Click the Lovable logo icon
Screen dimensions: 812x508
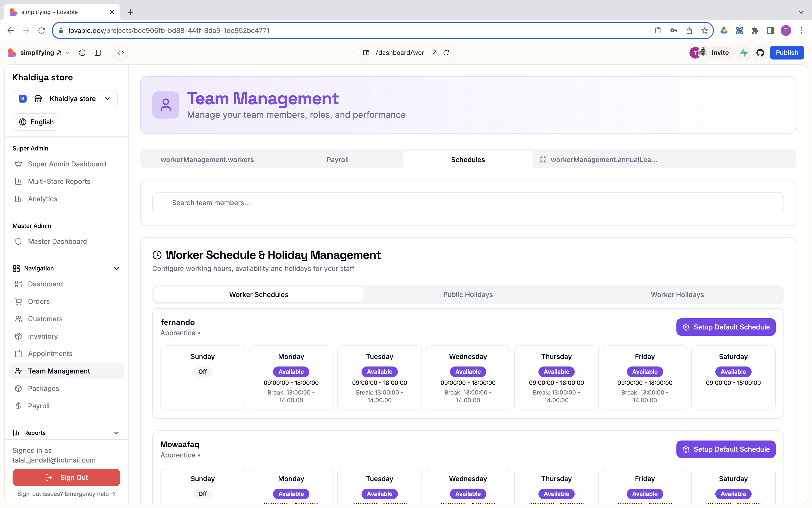coord(12,53)
